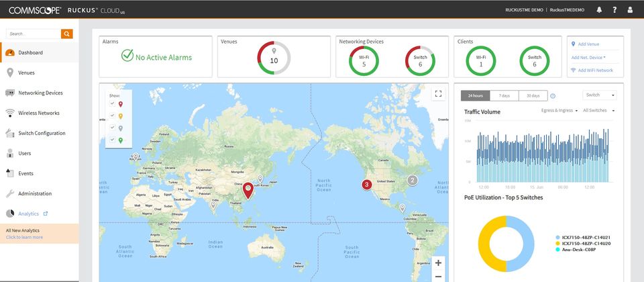The image size is (644, 282).
Task: Open Networking Devices in the sidebar
Action: click(40, 93)
